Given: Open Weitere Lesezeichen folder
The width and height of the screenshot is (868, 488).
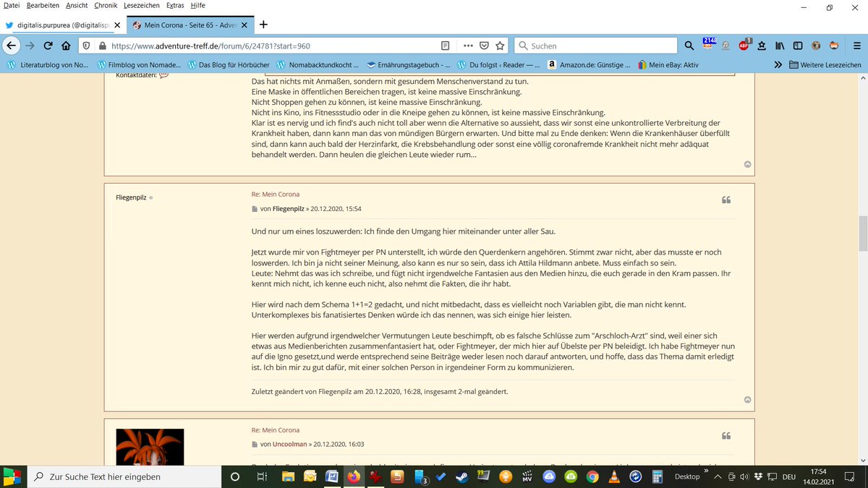Looking at the screenshot, I should 825,64.
